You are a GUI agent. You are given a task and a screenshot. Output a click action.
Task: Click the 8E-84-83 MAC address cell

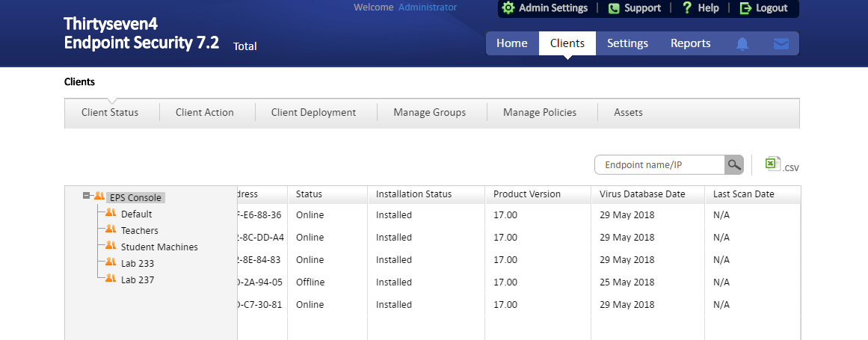point(260,260)
